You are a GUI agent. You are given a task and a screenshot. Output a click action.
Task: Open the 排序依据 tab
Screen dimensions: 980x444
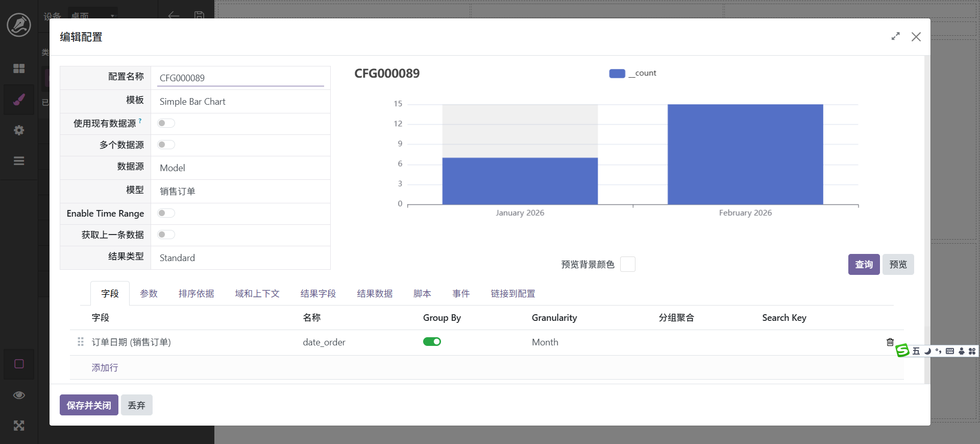click(196, 294)
